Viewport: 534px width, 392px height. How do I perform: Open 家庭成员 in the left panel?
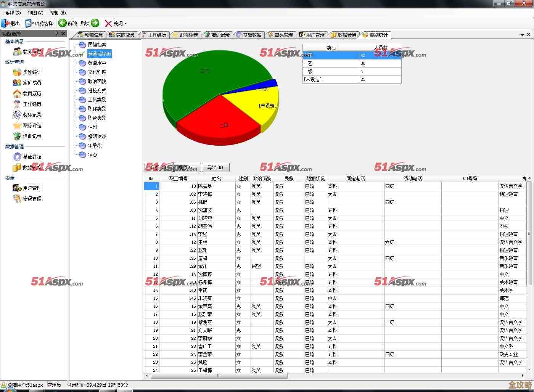(x=32, y=83)
